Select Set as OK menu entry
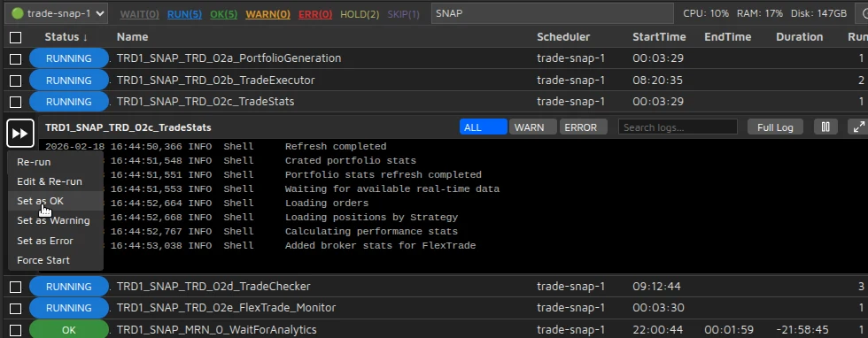This screenshot has width=868, height=338. pyautogui.click(x=55, y=201)
